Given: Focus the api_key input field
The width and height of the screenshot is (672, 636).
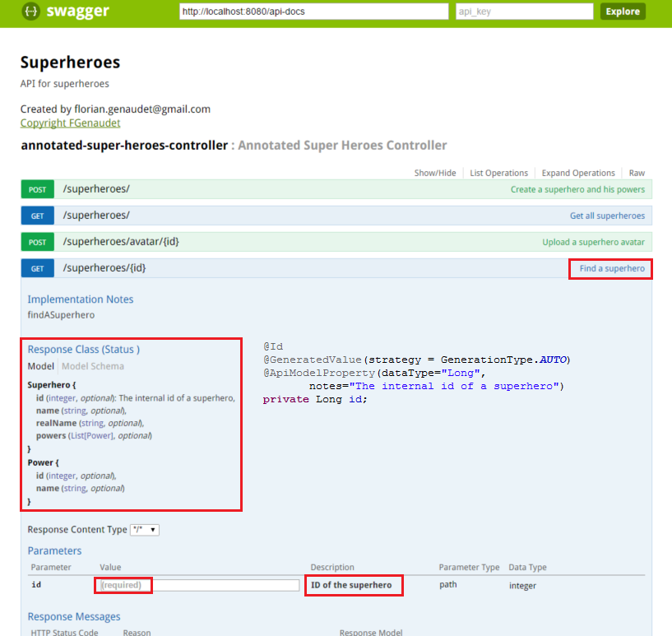Looking at the screenshot, I should (524, 12).
